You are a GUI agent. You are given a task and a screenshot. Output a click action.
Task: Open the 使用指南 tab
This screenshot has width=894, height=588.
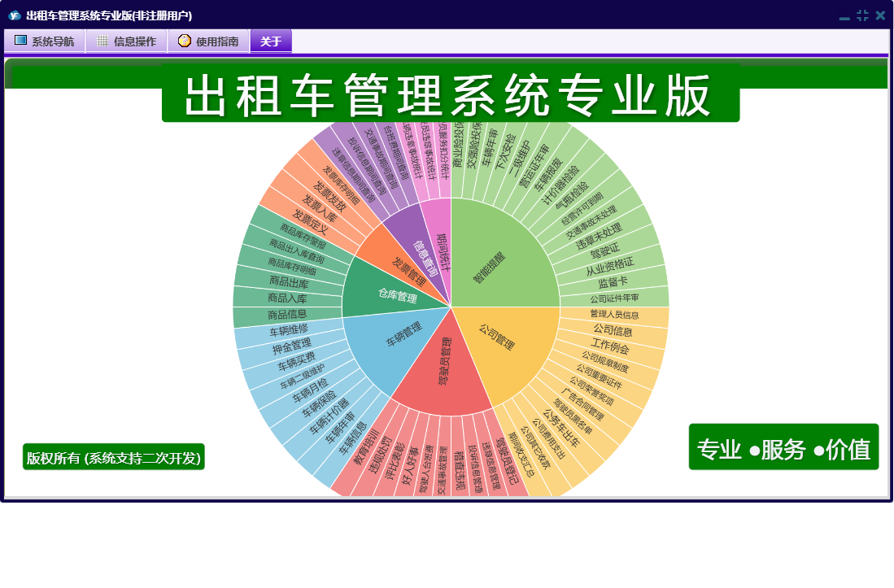[x=208, y=41]
